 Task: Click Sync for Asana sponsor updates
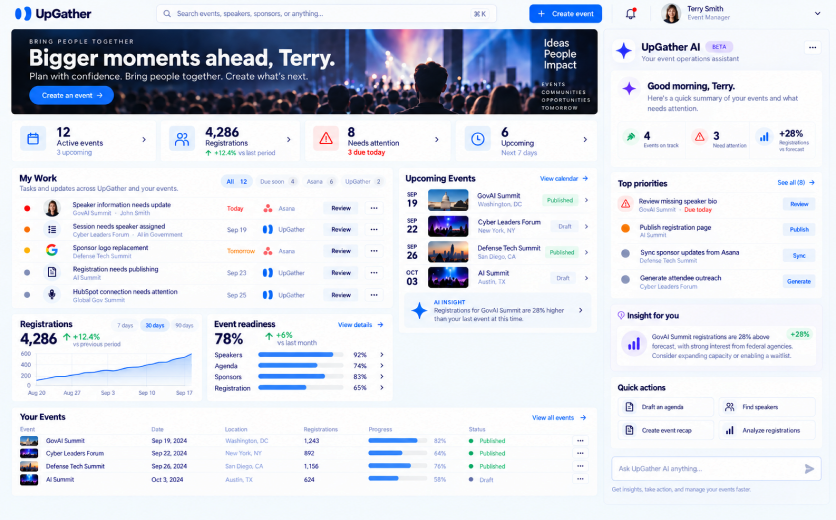(x=799, y=255)
